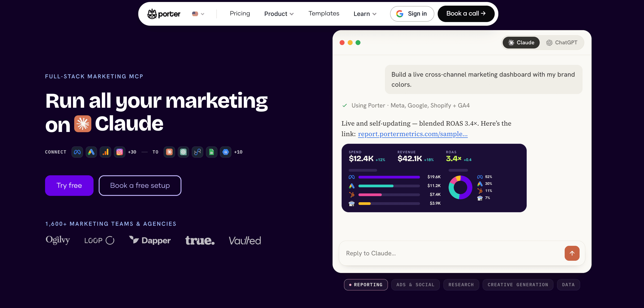This screenshot has height=308, width=644.
Task: Switch the chat preview to ChatGPT
Action: tap(561, 43)
